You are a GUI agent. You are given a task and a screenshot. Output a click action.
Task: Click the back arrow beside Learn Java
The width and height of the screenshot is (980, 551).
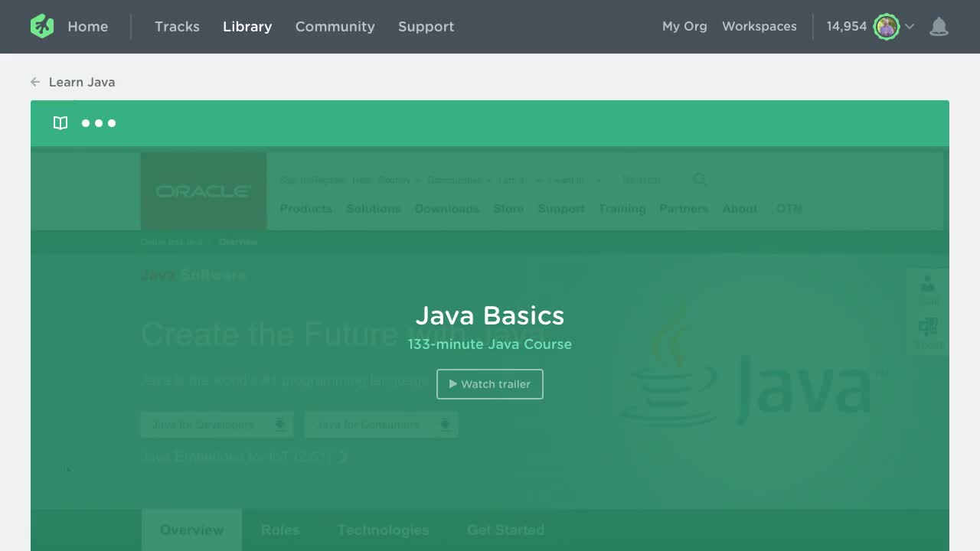click(35, 81)
